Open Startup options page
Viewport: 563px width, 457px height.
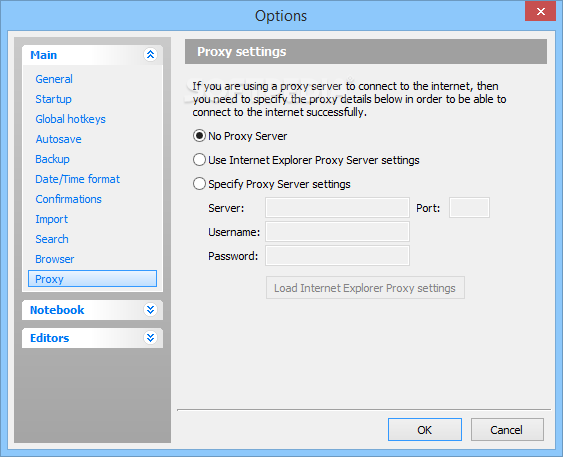coord(53,99)
